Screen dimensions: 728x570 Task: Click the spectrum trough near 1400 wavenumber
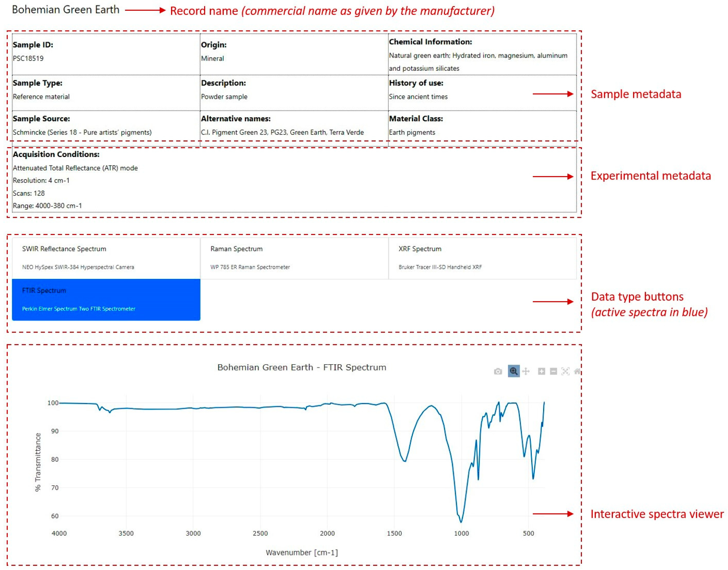pos(405,461)
